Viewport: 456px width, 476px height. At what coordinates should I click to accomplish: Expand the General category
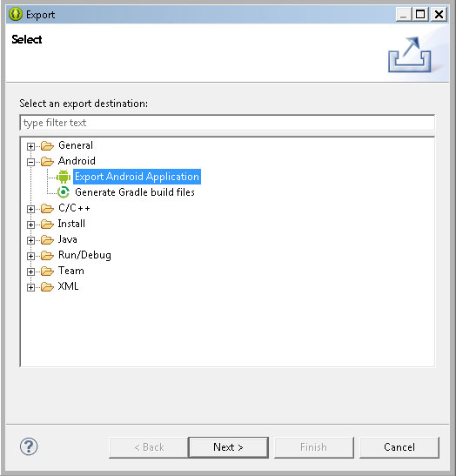pos(30,146)
